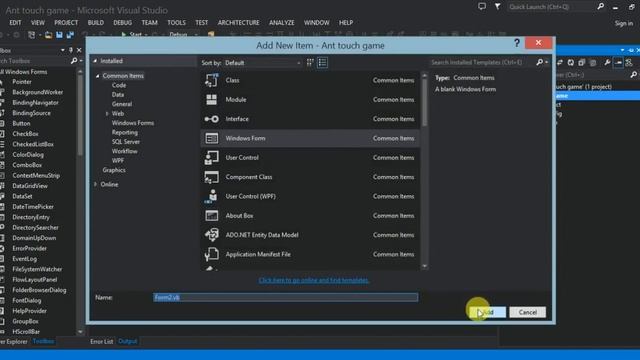Open the BUILD menu

(96, 22)
